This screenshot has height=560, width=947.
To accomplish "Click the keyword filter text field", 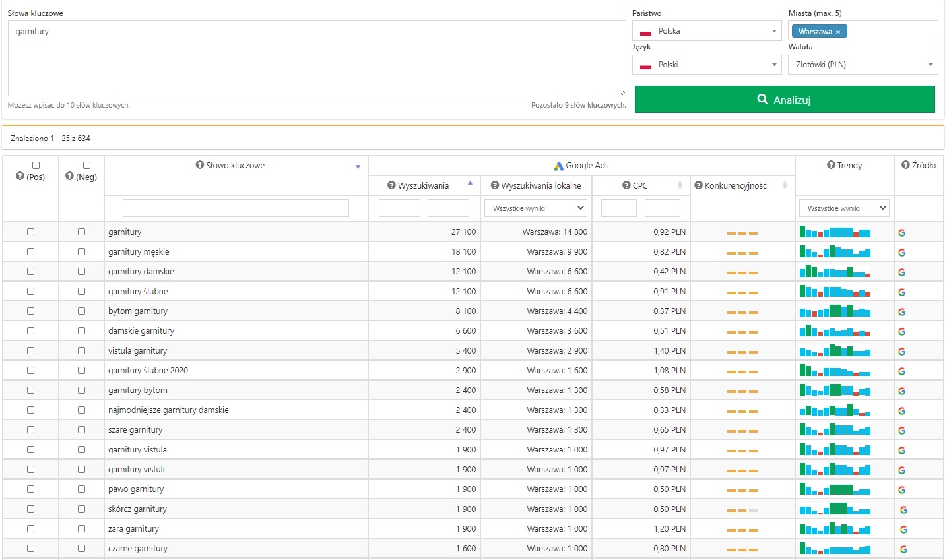I will 236,208.
